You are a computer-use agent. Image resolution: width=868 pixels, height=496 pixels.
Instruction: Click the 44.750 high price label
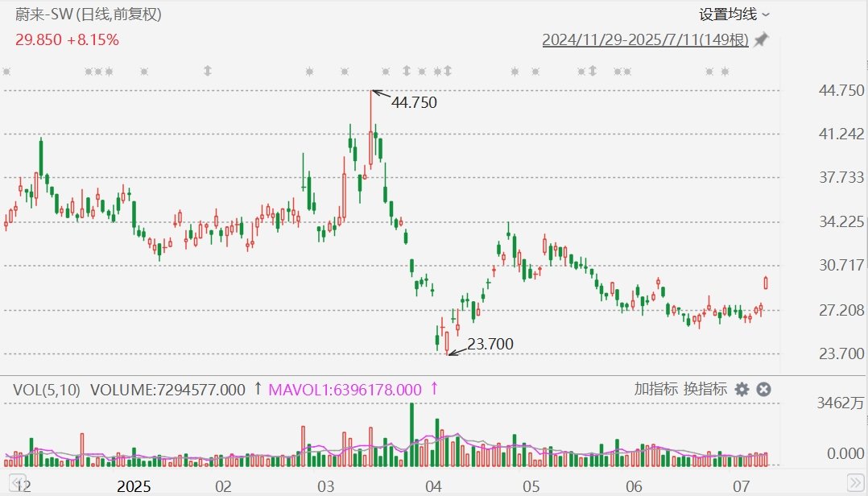tap(413, 102)
